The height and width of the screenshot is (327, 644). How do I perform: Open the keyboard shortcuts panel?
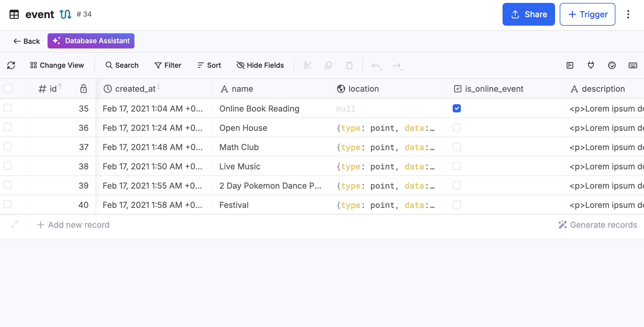[633, 65]
